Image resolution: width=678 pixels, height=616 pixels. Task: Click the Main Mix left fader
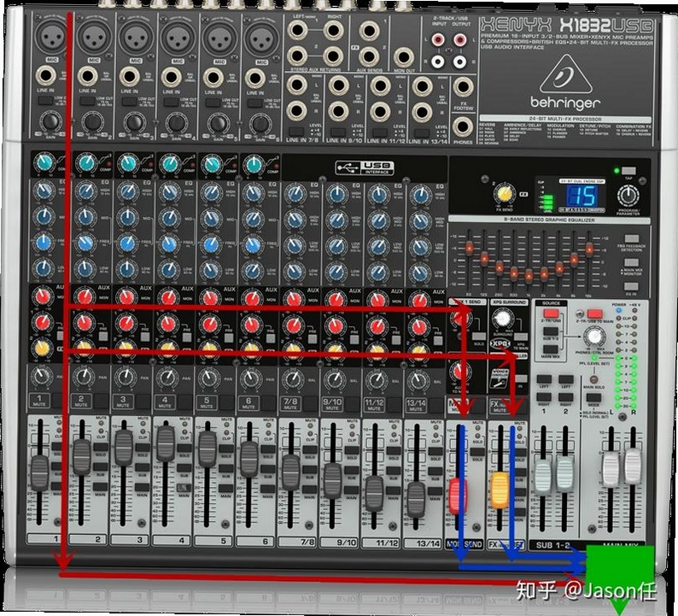click(x=611, y=470)
